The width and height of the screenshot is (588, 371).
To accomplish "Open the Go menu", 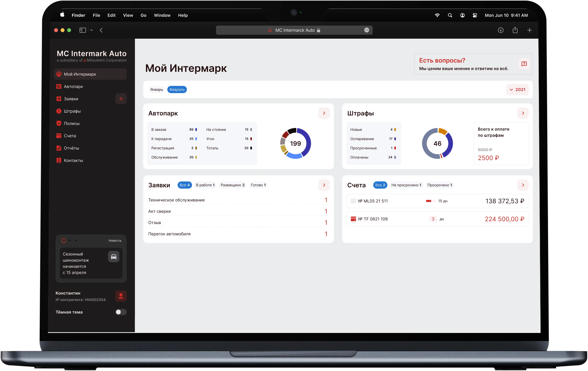I will click(143, 15).
